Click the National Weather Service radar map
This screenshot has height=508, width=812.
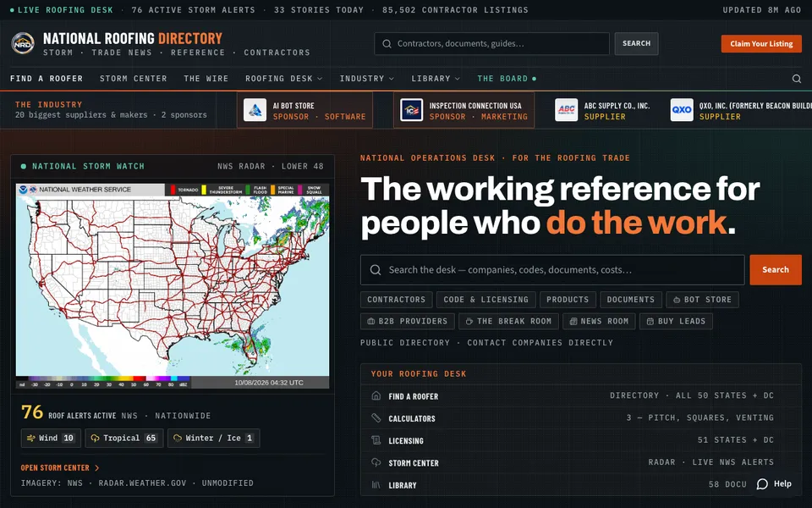[x=173, y=285]
